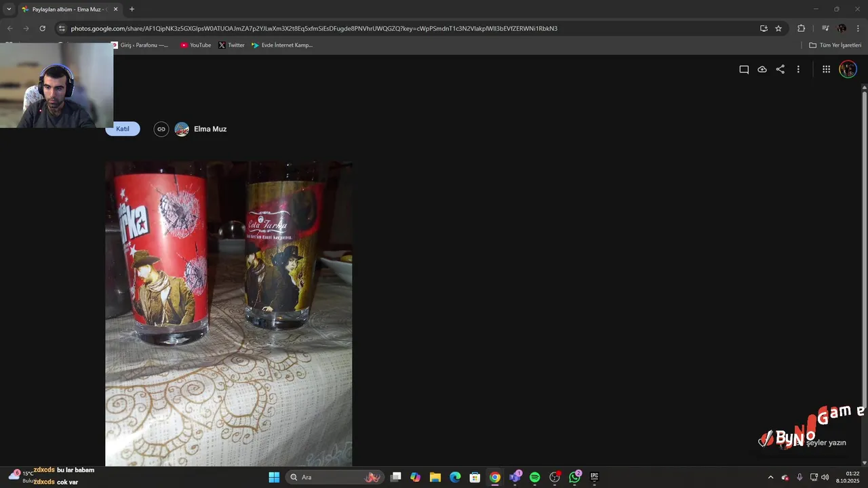Click the save-to-library cloud icon
This screenshot has width=868, height=488.
point(762,69)
